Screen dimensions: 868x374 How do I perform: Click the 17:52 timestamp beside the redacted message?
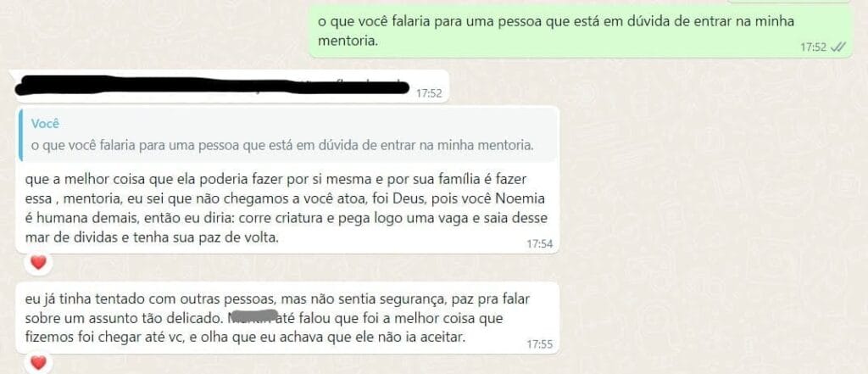tap(429, 93)
